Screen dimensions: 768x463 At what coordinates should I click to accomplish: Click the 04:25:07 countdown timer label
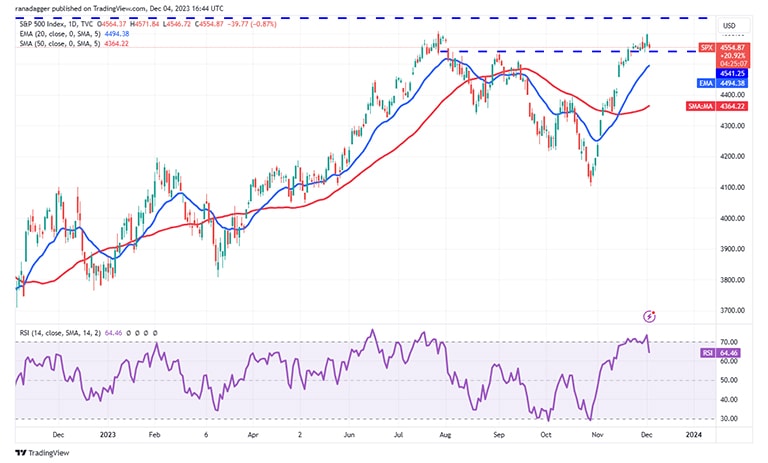tap(733, 64)
